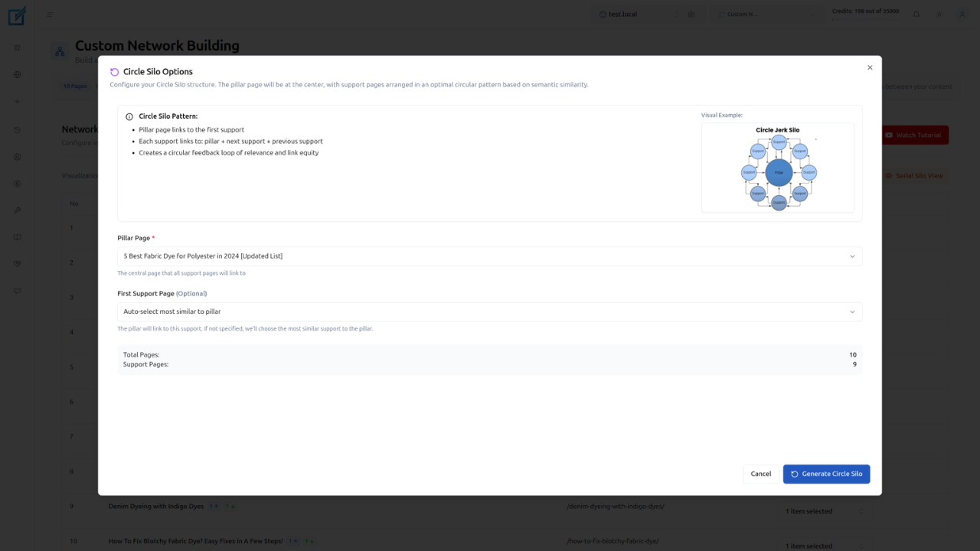Click the plus icon in the sidebar

point(17,101)
